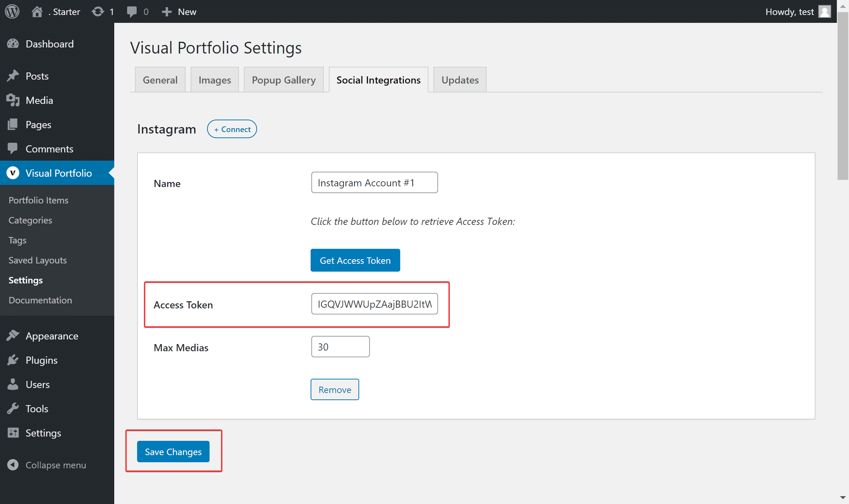Go to Portfolio Items submenu
Screen dimensions: 849x504
pyautogui.click(x=39, y=200)
